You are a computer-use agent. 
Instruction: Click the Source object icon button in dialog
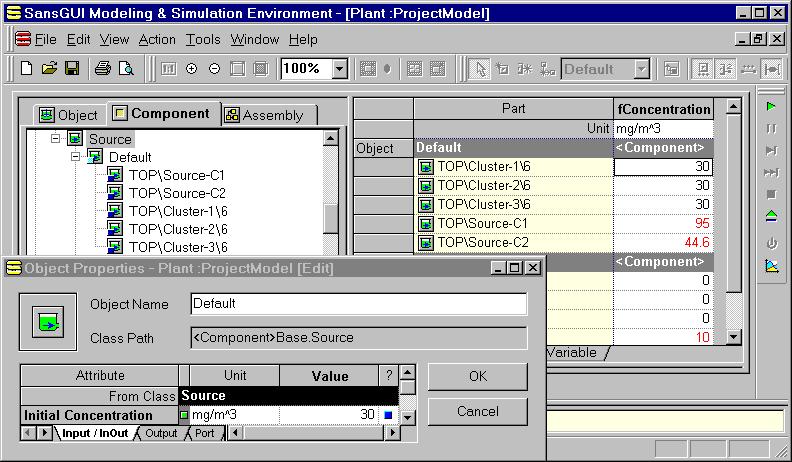47,321
